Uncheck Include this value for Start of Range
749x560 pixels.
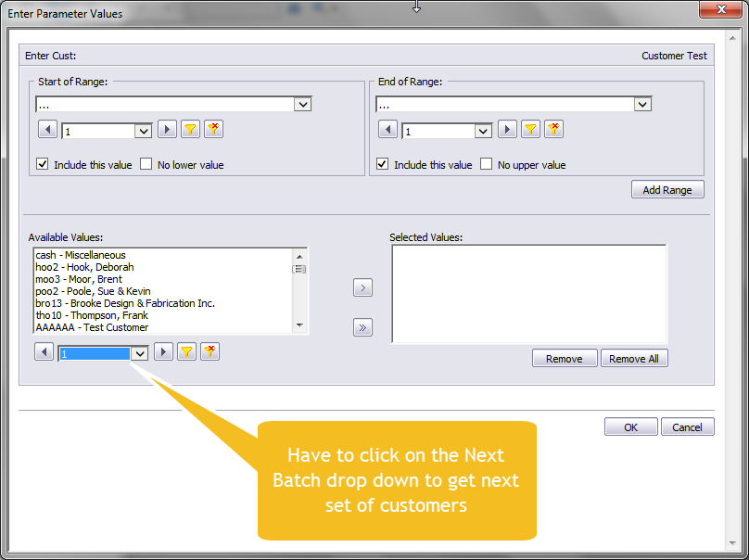point(43,164)
